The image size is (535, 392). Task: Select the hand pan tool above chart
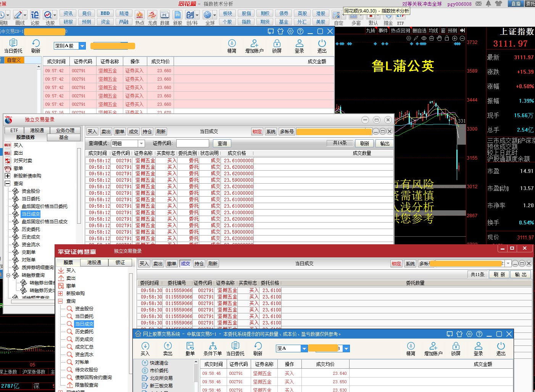[439, 38]
